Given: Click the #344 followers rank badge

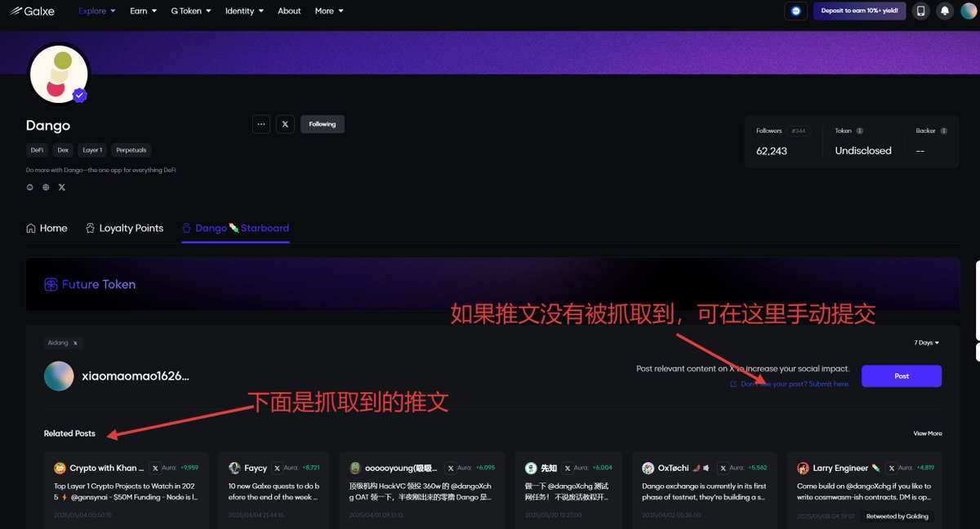Looking at the screenshot, I should pos(799,131).
